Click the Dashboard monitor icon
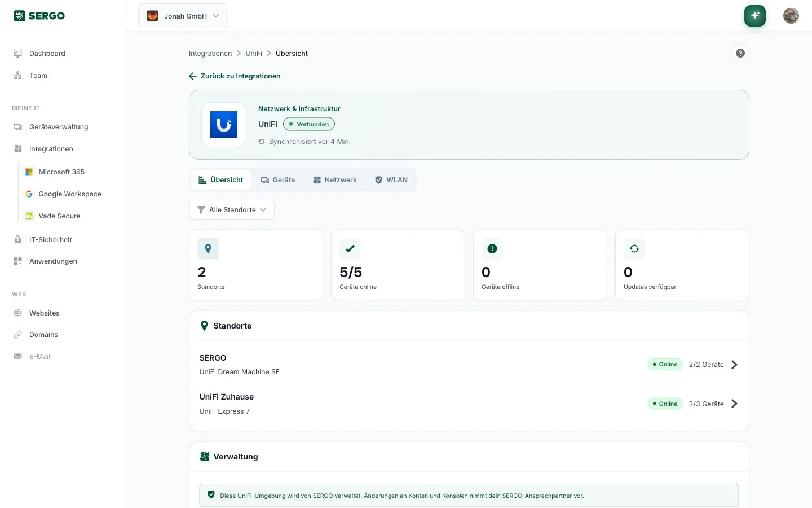This screenshot has width=812, height=508. click(x=17, y=54)
